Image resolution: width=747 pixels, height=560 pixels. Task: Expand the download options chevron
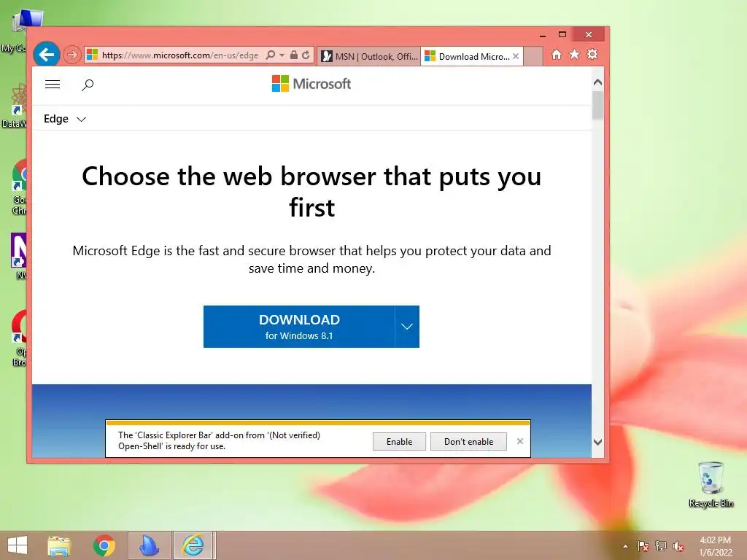click(407, 327)
